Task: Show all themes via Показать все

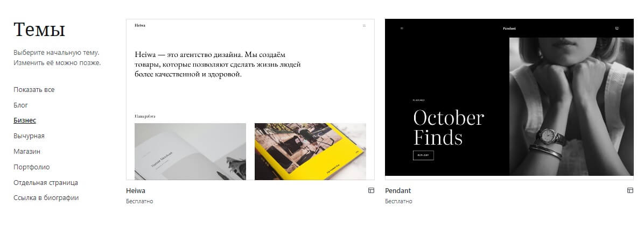Action: click(x=34, y=90)
